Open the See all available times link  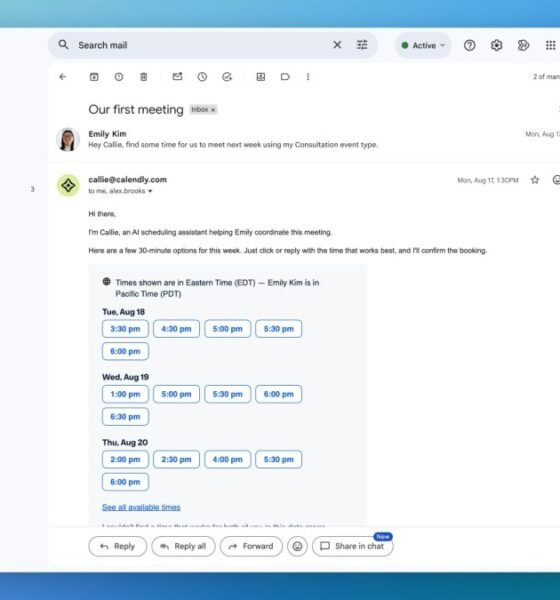(x=141, y=507)
